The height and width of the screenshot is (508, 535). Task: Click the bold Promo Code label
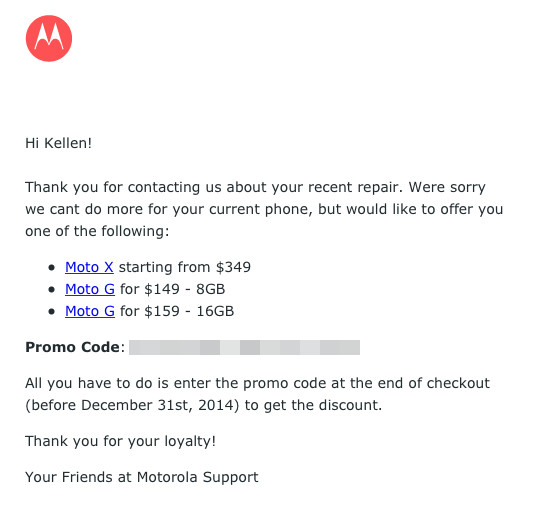click(72, 347)
